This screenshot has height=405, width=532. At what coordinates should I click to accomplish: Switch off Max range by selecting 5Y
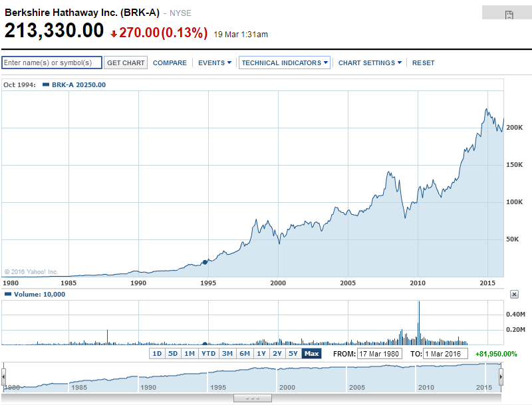tap(293, 354)
